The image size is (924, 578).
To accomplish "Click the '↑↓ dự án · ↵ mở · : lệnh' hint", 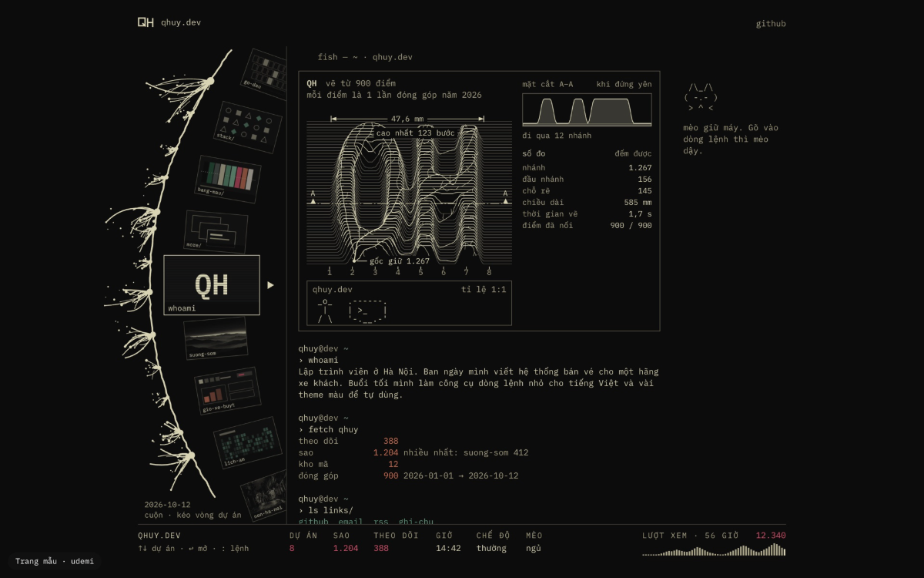I will pos(193,548).
